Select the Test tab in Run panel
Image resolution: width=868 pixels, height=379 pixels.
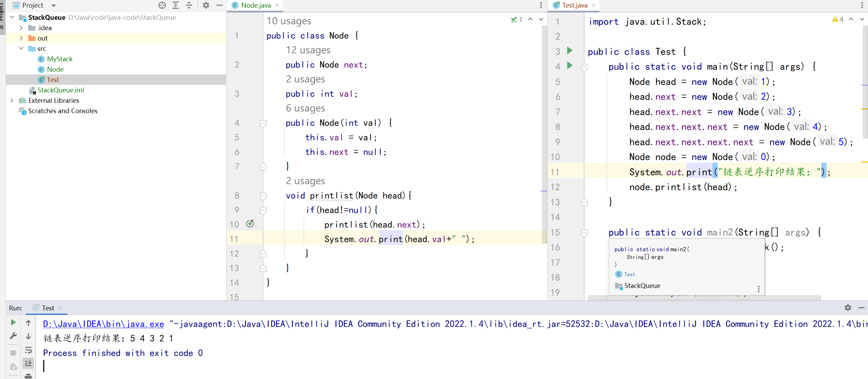pos(48,308)
